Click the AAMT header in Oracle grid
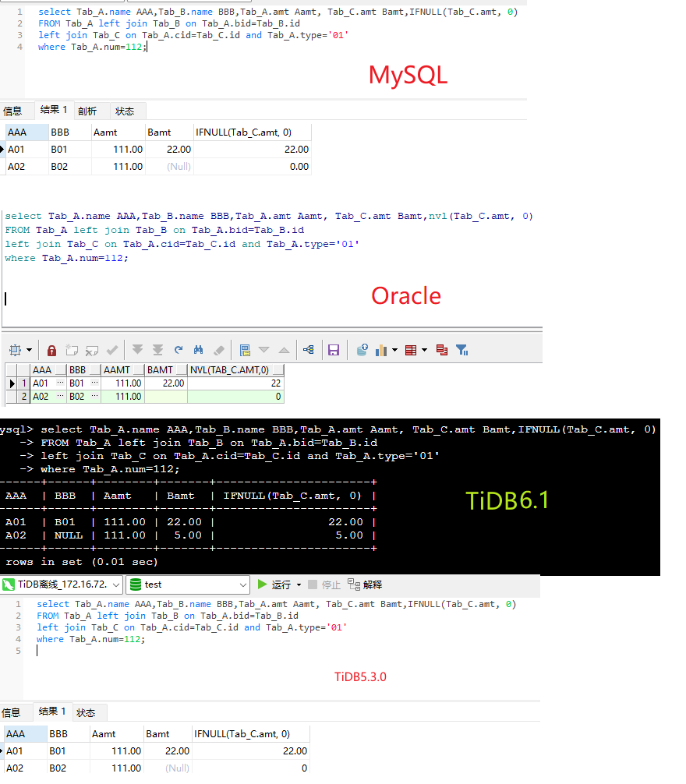Image resolution: width=686 pixels, height=784 pixels. [122, 370]
